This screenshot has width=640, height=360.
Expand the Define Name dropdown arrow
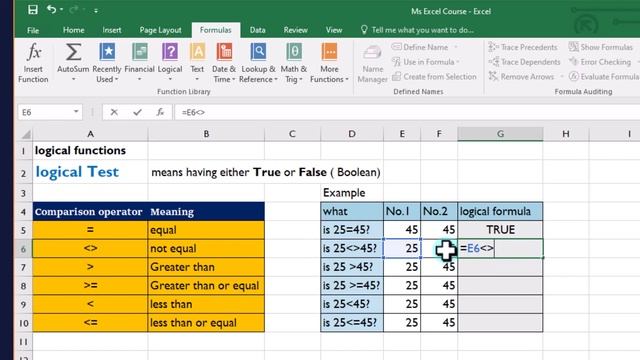tap(456, 47)
